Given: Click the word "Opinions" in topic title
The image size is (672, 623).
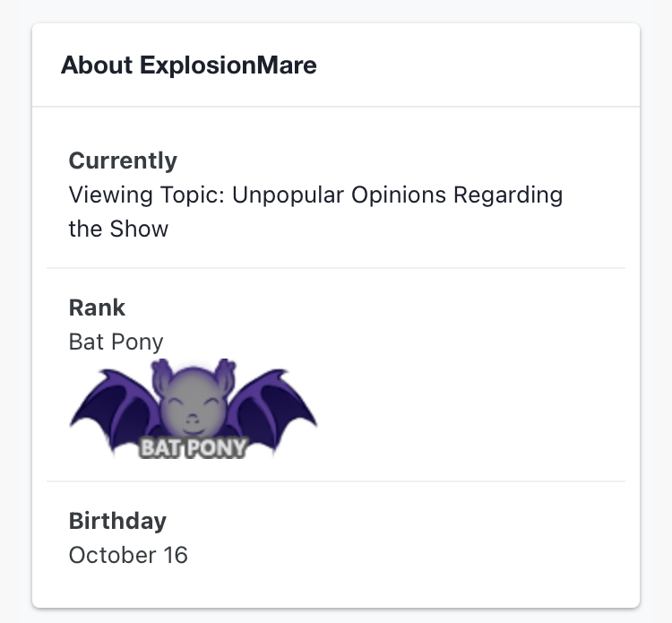Looking at the screenshot, I should pos(399,195).
